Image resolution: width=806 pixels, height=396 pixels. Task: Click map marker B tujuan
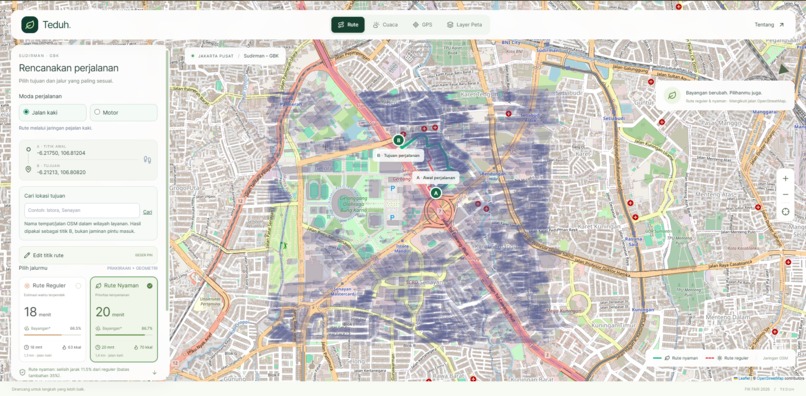[398, 139]
